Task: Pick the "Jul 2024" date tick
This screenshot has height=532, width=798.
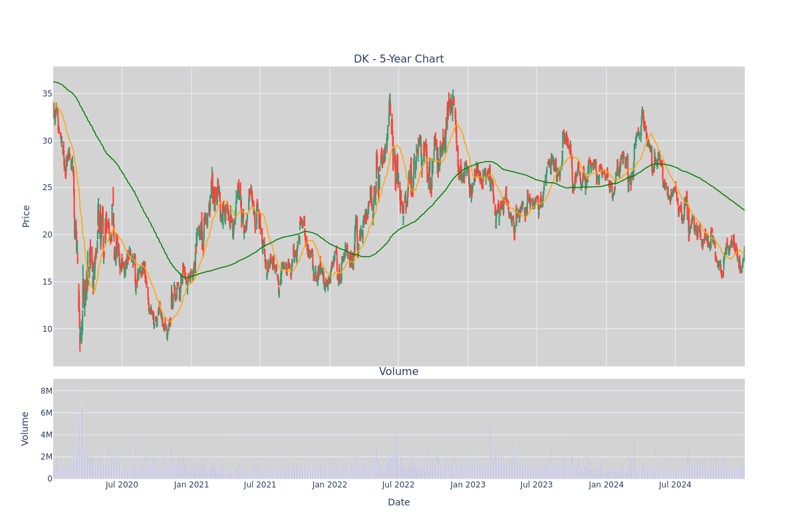Action: tap(675, 485)
